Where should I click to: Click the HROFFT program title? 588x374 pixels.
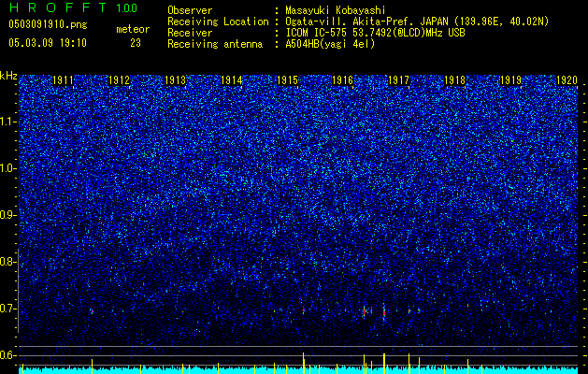[x=58, y=7]
